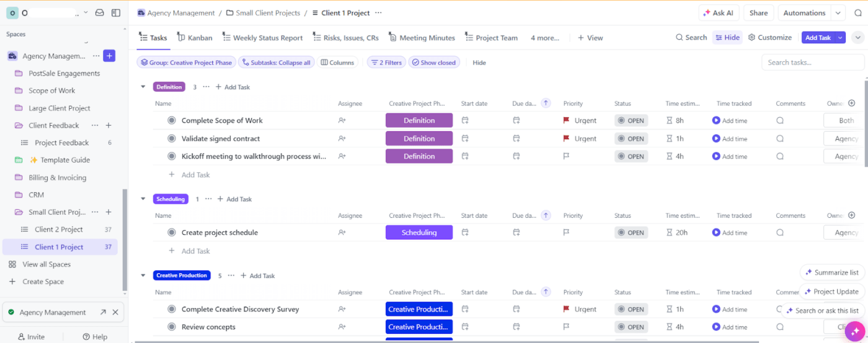
Task: Click the purple Definition phase cell for Validate signed contract
Action: (x=419, y=139)
